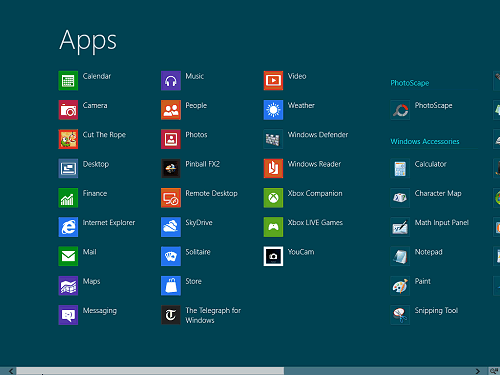Click the Remote Desktop label text

[211, 193]
